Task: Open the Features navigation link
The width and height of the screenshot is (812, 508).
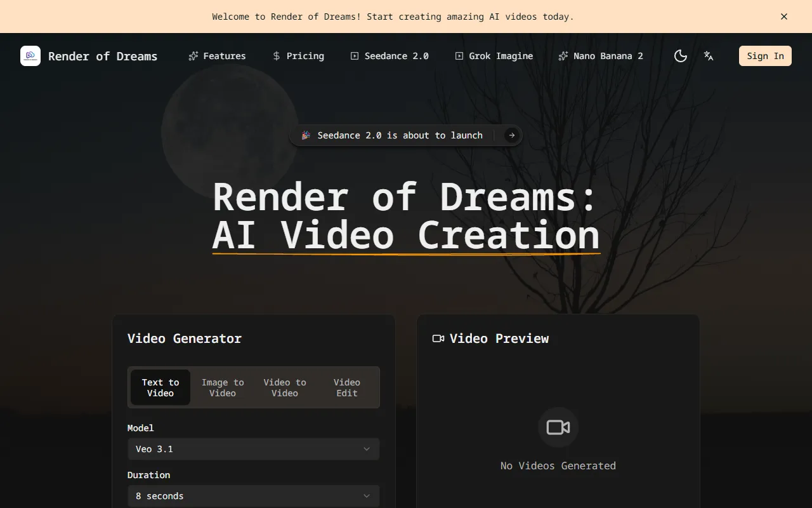Action: tap(217, 56)
